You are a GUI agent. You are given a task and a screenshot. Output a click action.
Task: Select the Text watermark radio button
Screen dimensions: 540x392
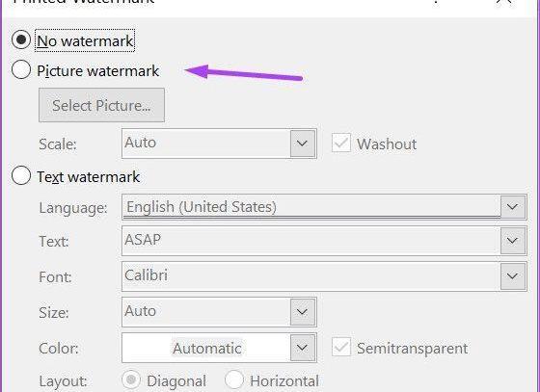pos(21,175)
